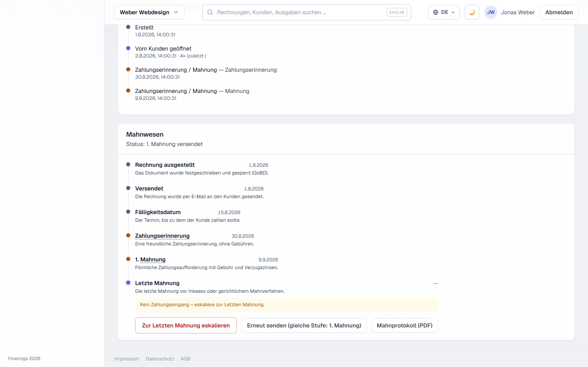This screenshot has height=367, width=588.
Task: Click the Letzte Mahnung timeline marker dot
Action: pyautogui.click(x=128, y=283)
